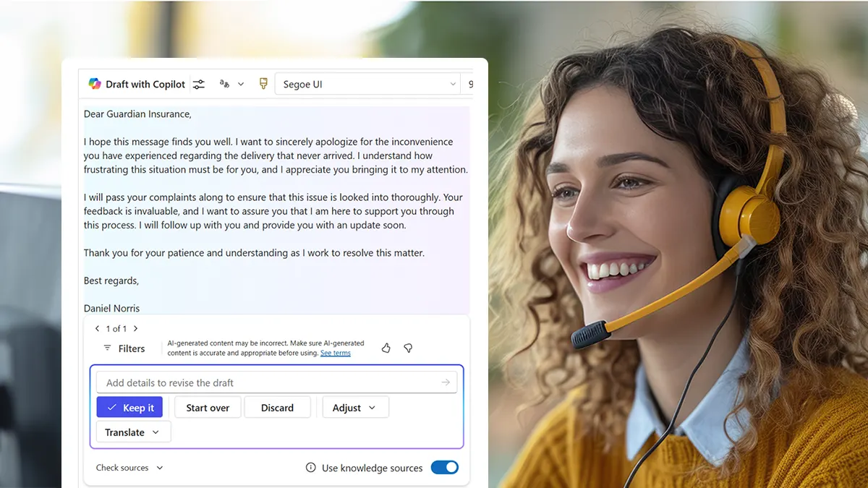Click the language translation icon in toolbar
The width and height of the screenshot is (868, 488).
coord(224,84)
